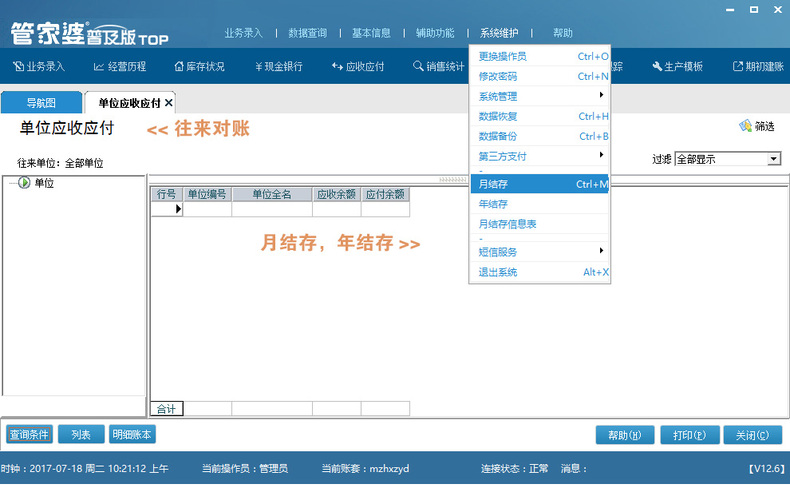Click the 查询条件 button
Screen dimensions: 790x492
[x=29, y=435]
